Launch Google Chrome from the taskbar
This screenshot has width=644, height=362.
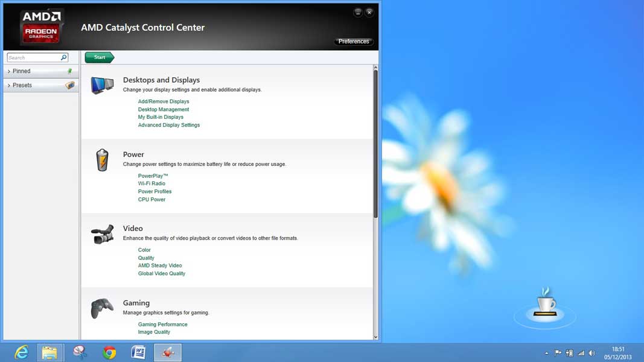[109, 352]
